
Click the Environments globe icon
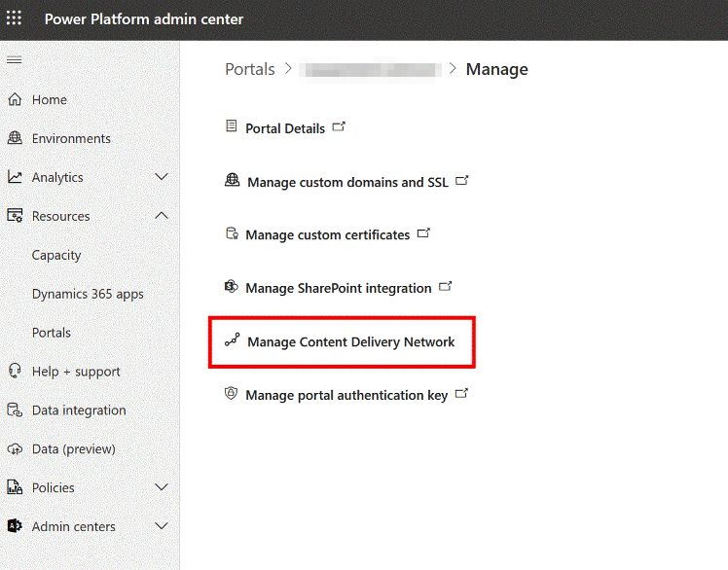pyautogui.click(x=15, y=138)
